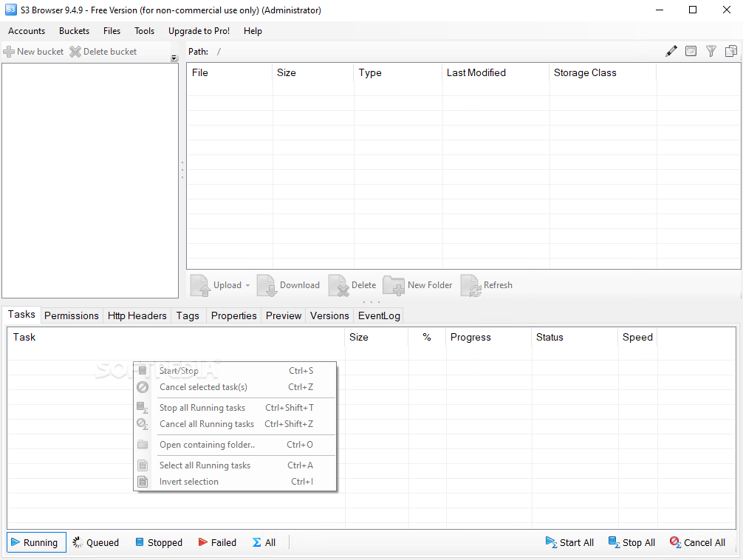Switch to the Versions tab
Screen dimensions: 743x560
[x=329, y=315]
